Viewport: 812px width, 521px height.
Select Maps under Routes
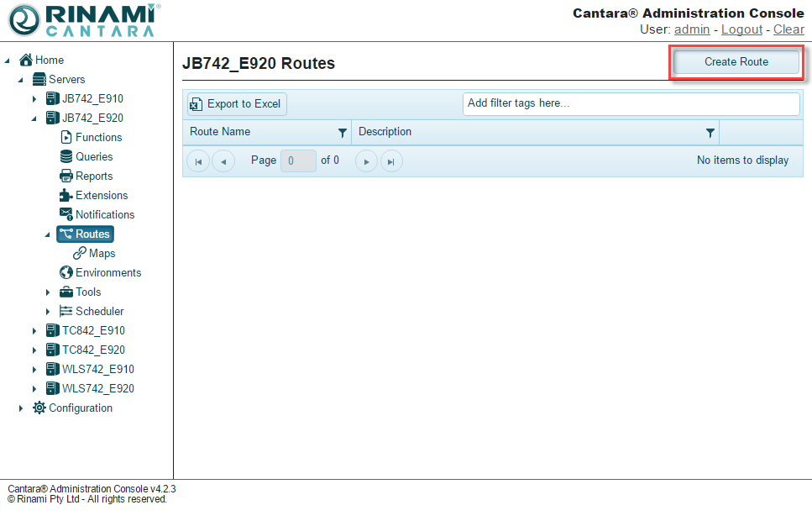(102, 253)
